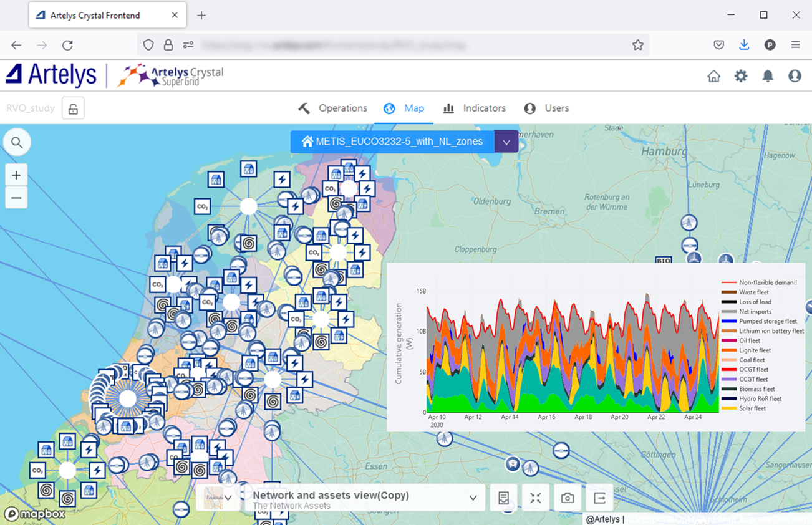Toggle Loss of load legend entry

(x=747, y=302)
